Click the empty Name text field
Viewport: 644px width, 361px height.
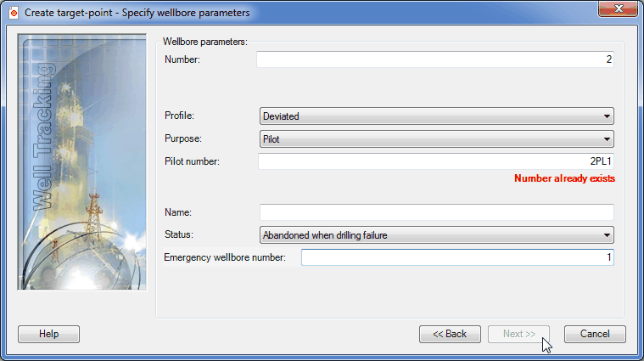tap(437, 212)
